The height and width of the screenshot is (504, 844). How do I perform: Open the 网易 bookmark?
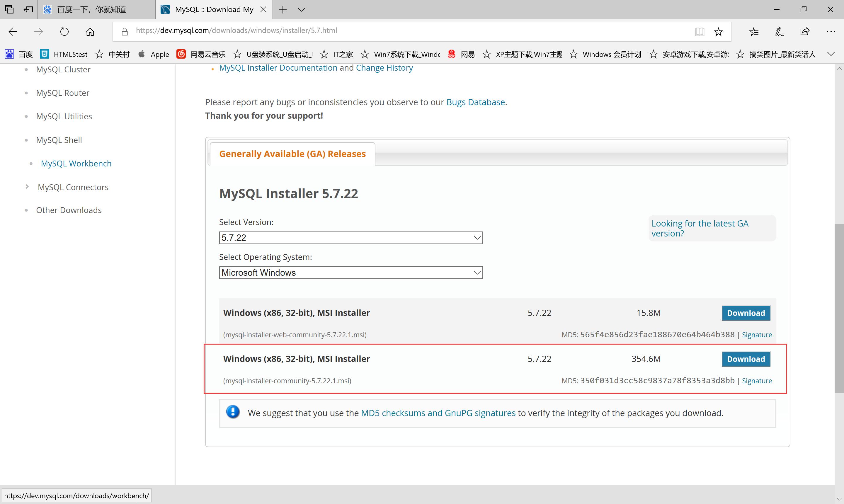coord(461,54)
